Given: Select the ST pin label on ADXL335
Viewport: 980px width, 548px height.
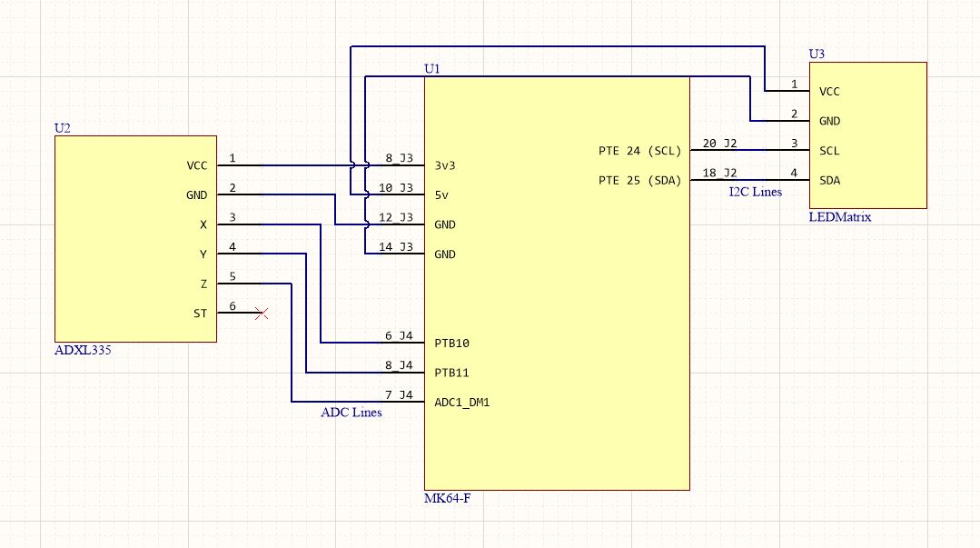Looking at the screenshot, I should pyautogui.click(x=200, y=314).
